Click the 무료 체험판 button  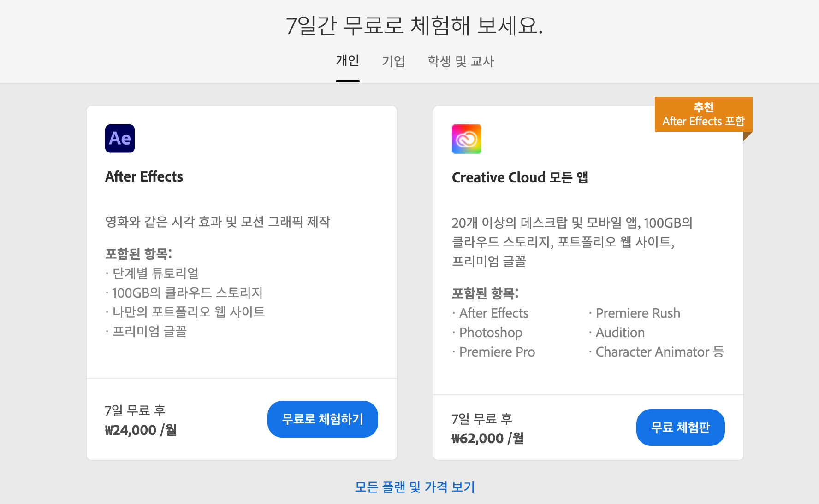[x=681, y=428]
